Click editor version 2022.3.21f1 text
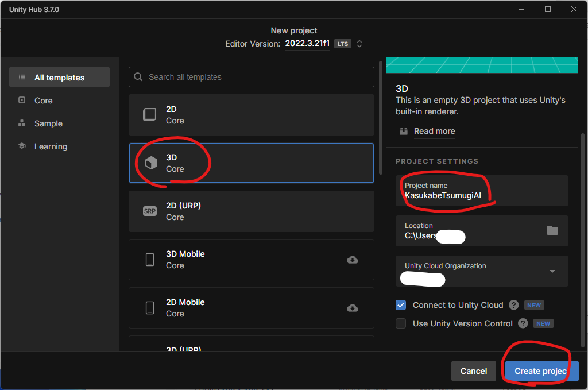Image resolution: width=588 pixels, height=390 pixels. [307, 43]
